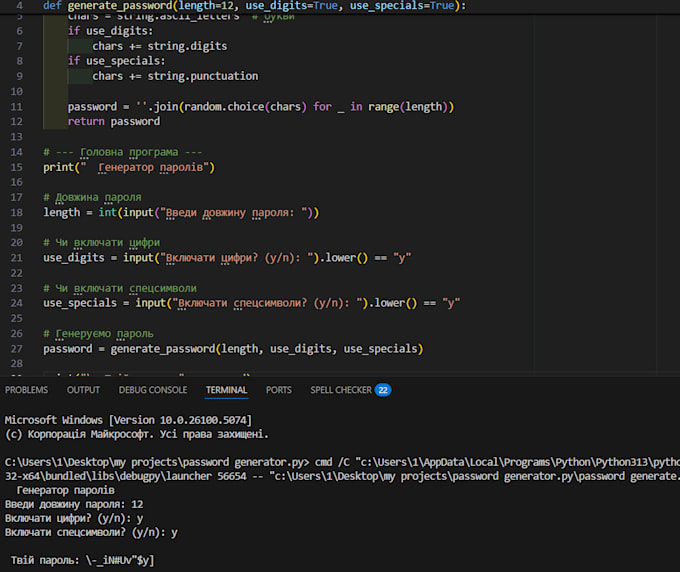Click the 22 badge on Spell Checker
This screenshot has height=572, width=680.
click(383, 390)
